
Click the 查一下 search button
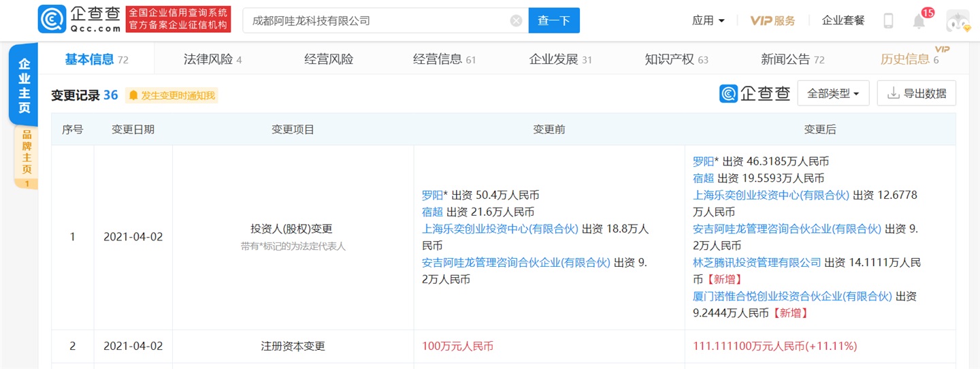pyautogui.click(x=553, y=20)
